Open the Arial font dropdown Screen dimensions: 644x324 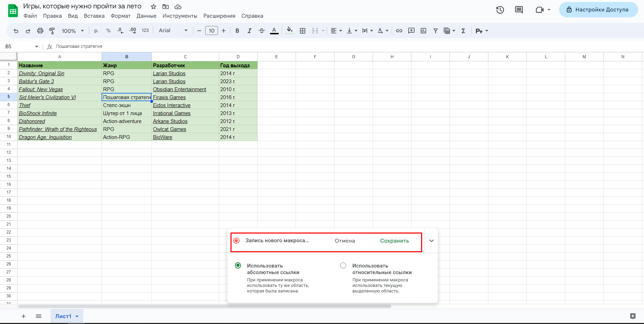[173, 30]
